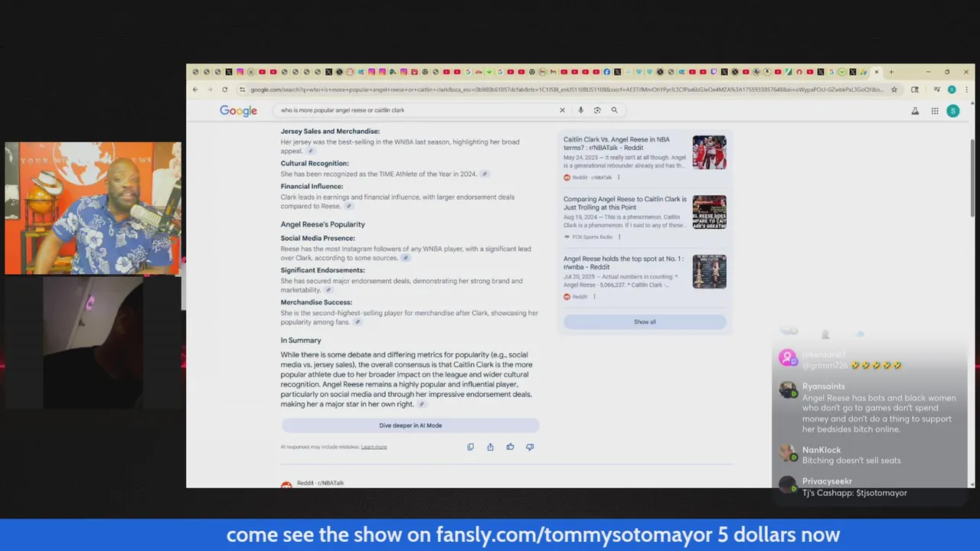Open the Google Account avatar beside the apps grid
The height and width of the screenshot is (551, 980).
coord(953,111)
